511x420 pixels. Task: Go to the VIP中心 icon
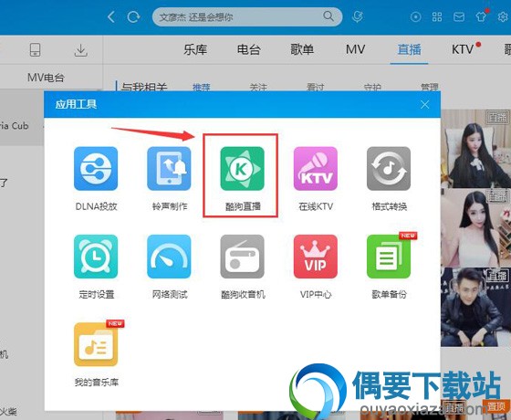[316, 257]
